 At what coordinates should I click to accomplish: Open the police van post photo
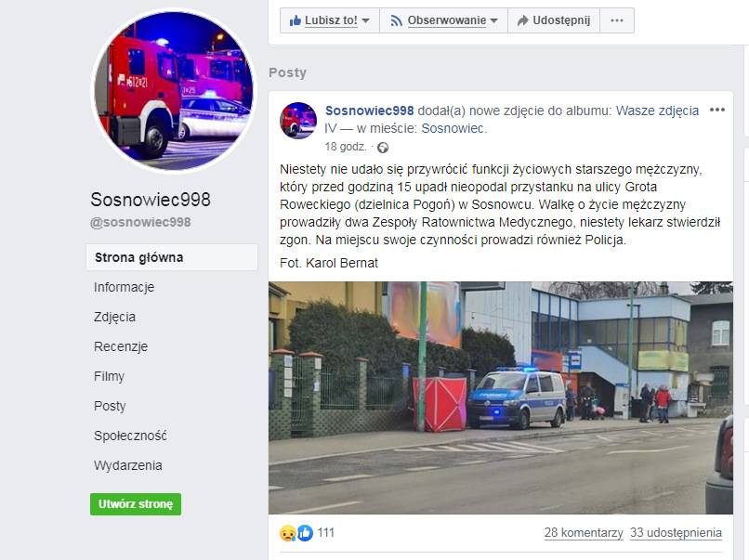[x=501, y=397]
